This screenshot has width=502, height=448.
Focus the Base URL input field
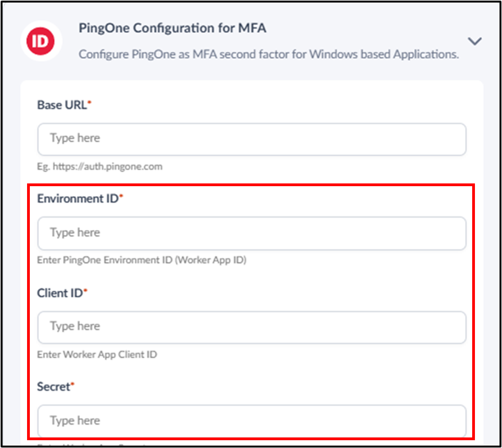click(251, 139)
